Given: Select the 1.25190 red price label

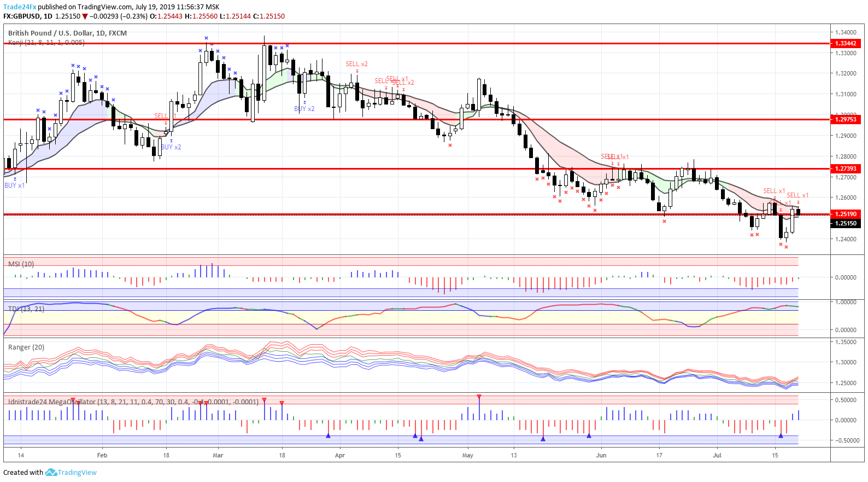Looking at the screenshot, I should (x=846, y=214).
